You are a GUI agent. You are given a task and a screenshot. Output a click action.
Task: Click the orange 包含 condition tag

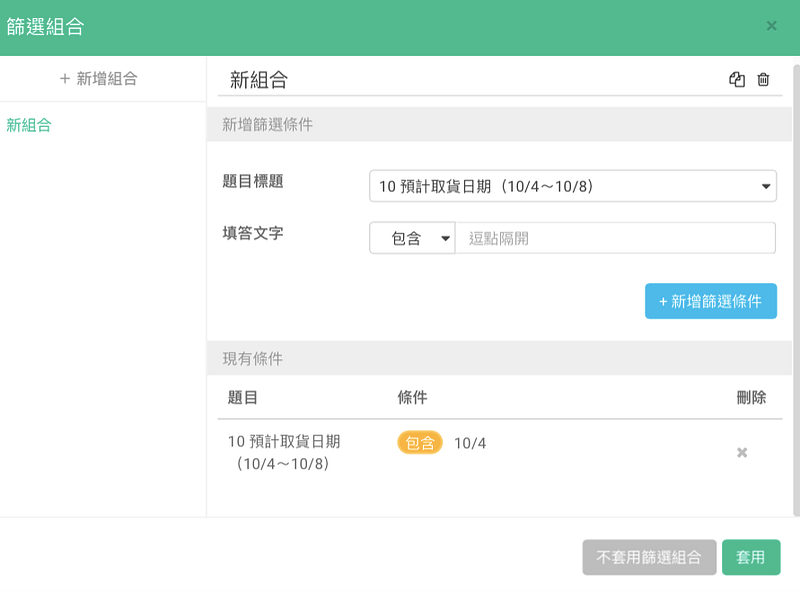[419, 442]
